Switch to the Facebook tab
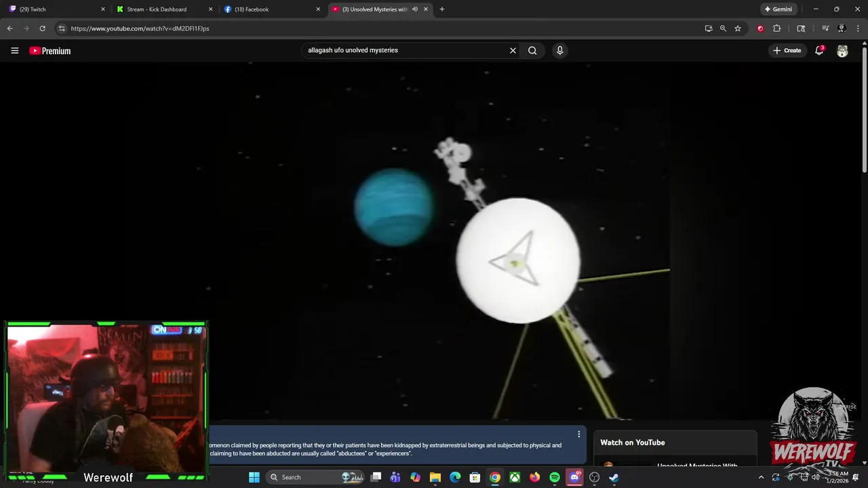Image resolution: width=868 pixels, height=488 pixels. [x=271, y=9]
